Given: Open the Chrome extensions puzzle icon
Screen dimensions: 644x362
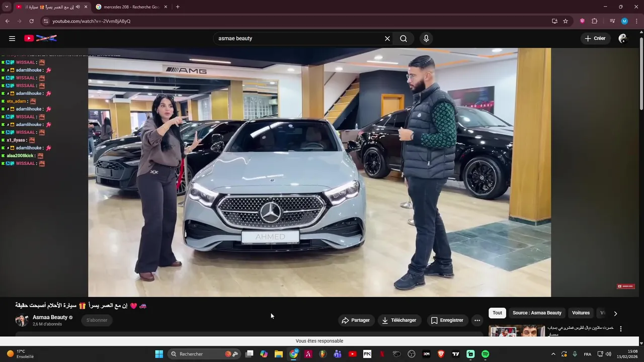Looking at the screenshot, I should click(x=595, y=21).
